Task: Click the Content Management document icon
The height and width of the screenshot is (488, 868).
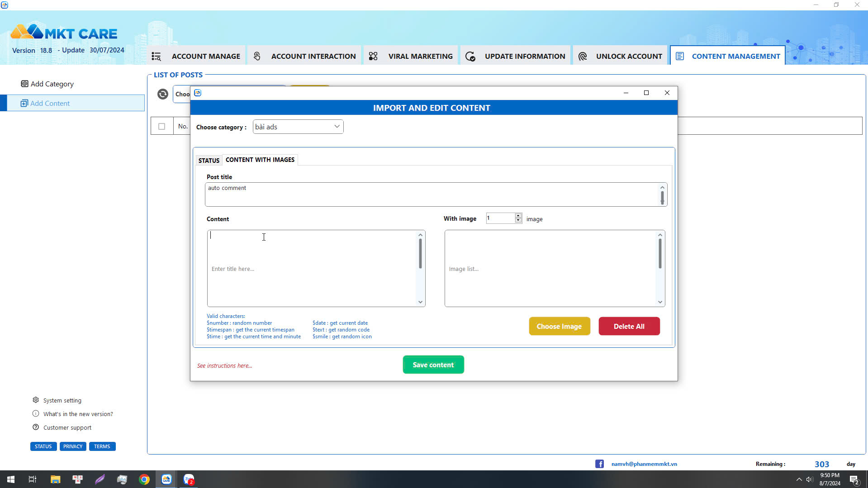Action: tap(680, 56)
